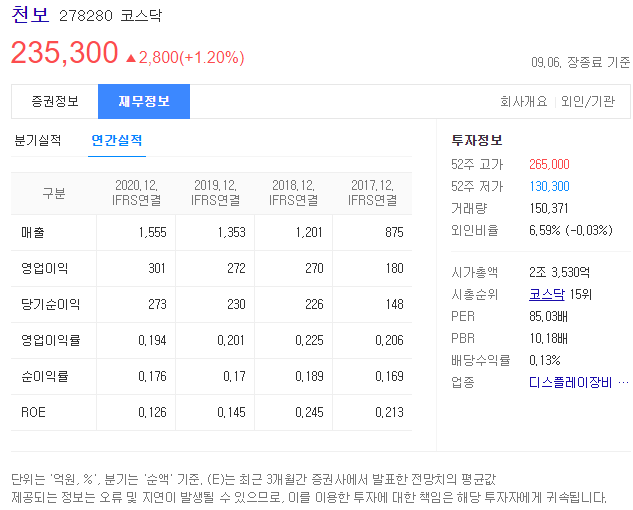Click the ROE value 0.245
This screenshot has height=510, width=633.
309,412
